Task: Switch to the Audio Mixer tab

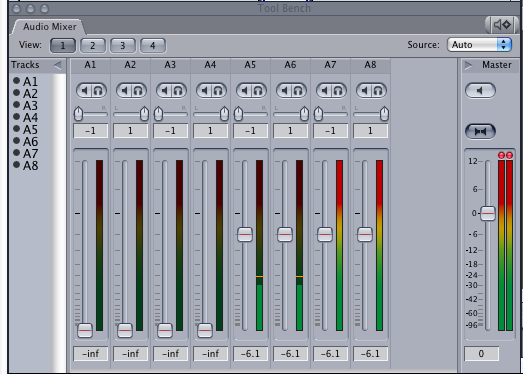Action: [x=49, y=27]
